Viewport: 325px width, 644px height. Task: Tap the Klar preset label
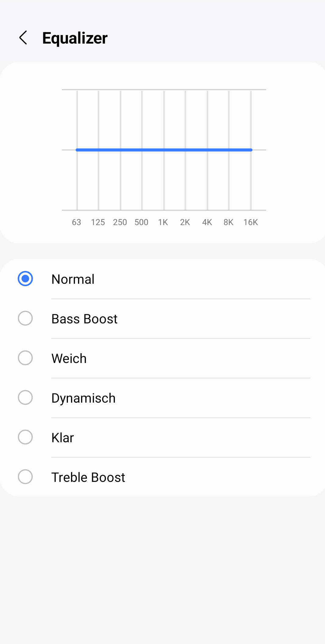63,438
